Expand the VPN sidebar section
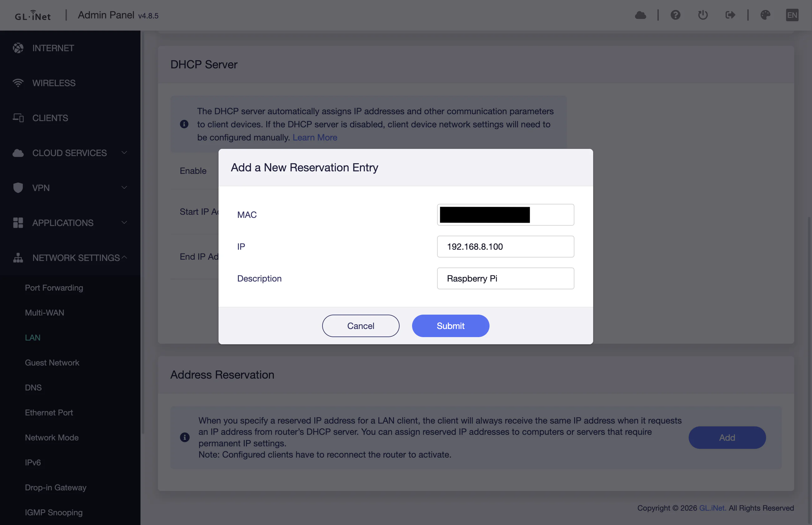The image size is (812, 525). [x=70, y=188]
